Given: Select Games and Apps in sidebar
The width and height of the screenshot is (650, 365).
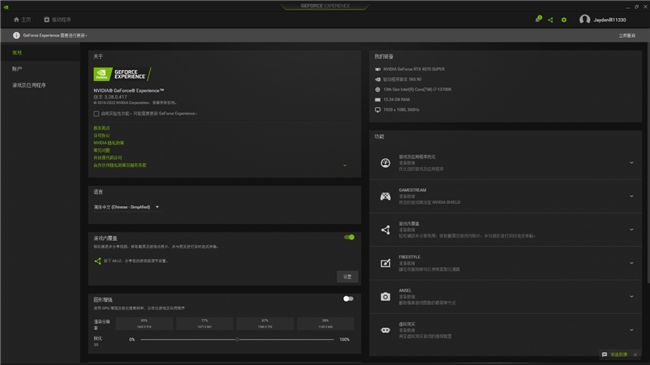Looking at the screenshot, I should point(29,85).
